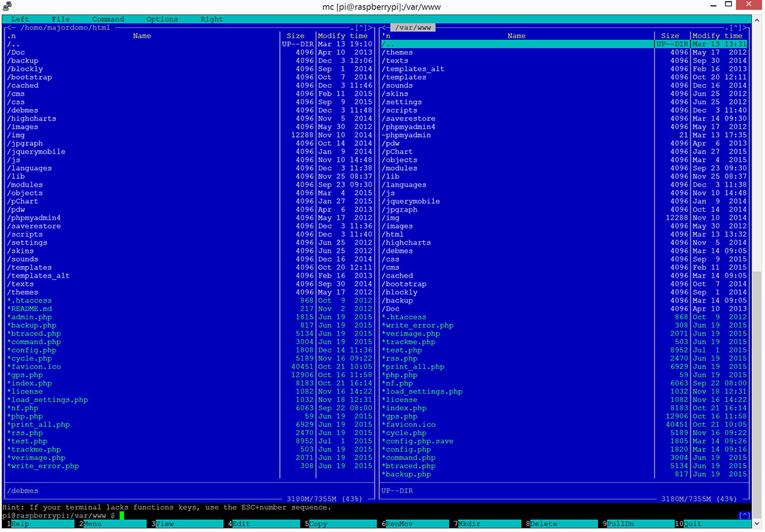Screen dimensions: 765x532
Task: Sort left panel by Name column header
Action: [x=142, y=36]
